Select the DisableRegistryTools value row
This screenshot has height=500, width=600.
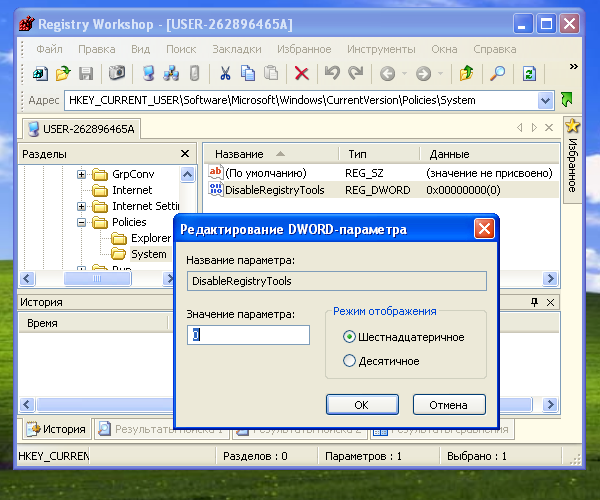(x=383, y=190)
